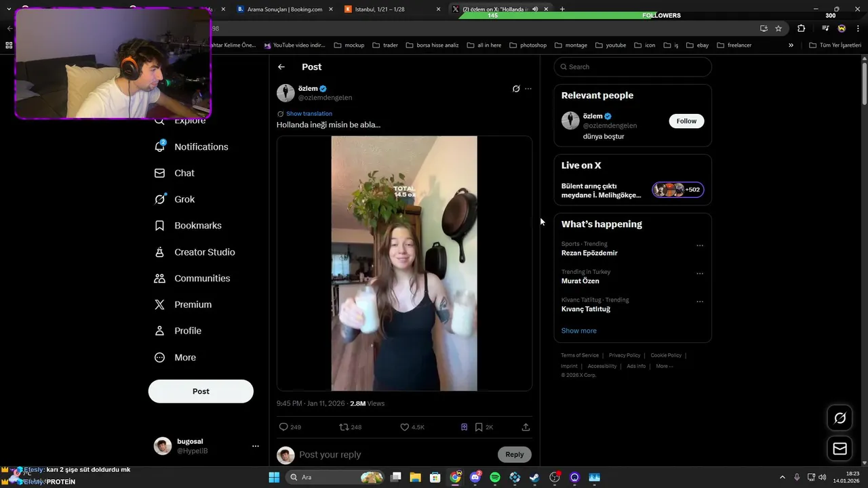
Task: Open Privacy Policy footer link
Action: pos(625,355)
